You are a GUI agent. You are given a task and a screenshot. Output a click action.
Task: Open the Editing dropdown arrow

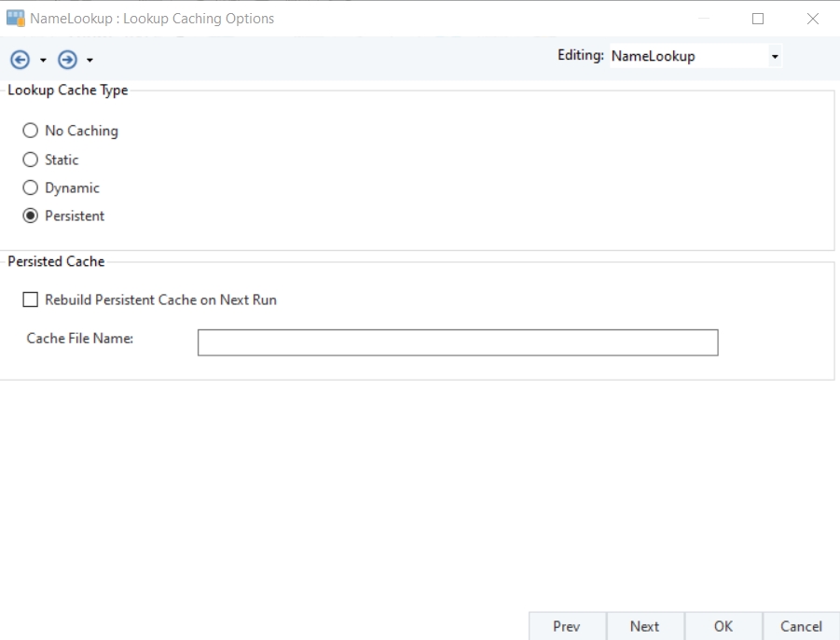774,57
